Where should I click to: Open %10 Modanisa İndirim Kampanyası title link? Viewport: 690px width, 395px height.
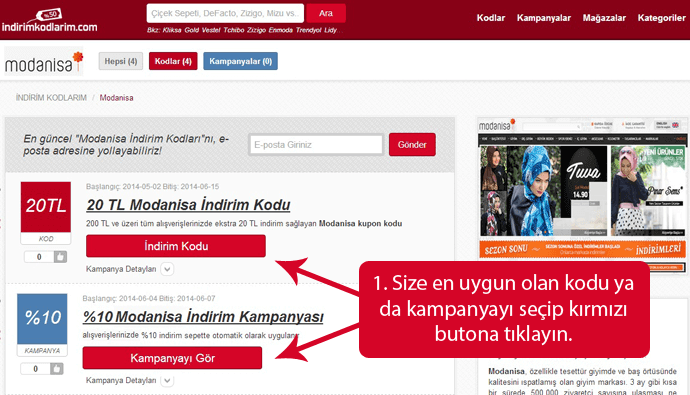coord(203,317)
